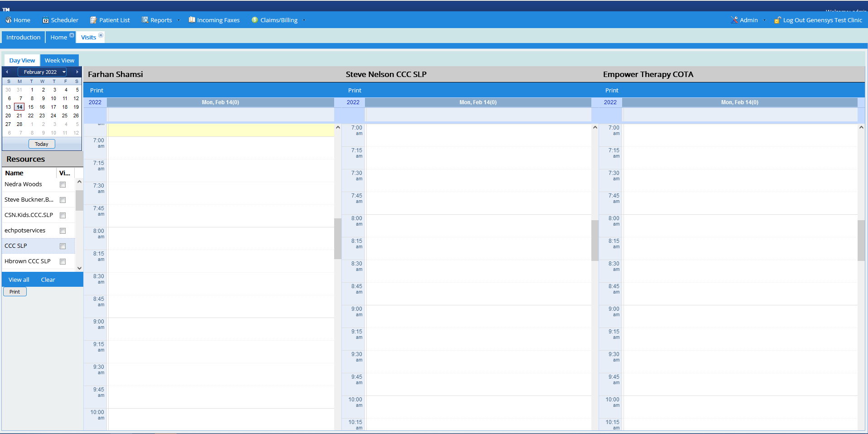Viewport: 868px width, 434px height.
Task: Open Incoming Faxes via its icon
Action: pos(192,20)
